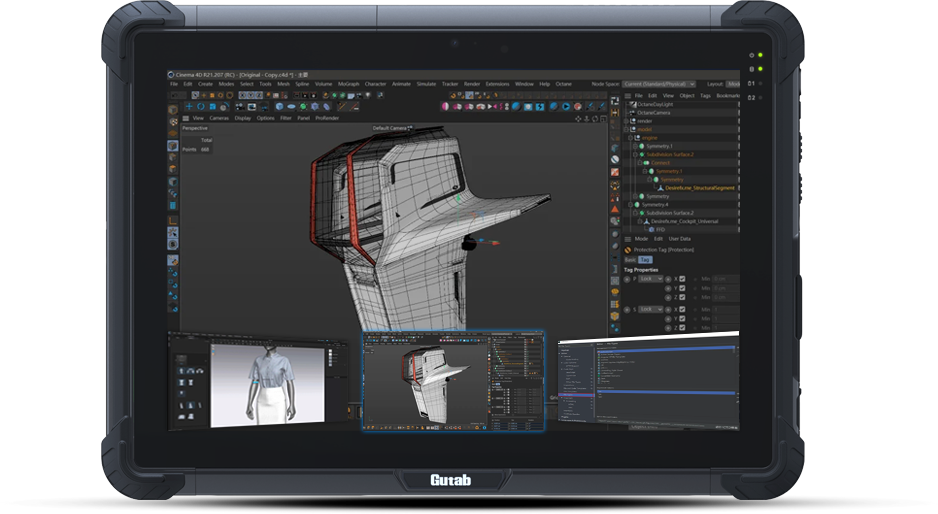938x514 pixels.
Task: Collapse the Connect object in tree
Action: coord(639,163)
